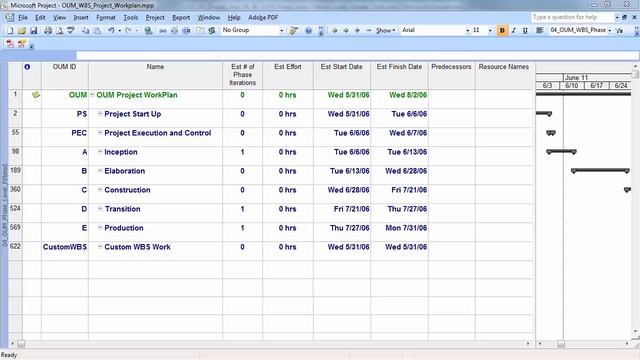Open the Arial font dropdown
The image size is (640, 360).
pyautogui.click(x=467, y=31)
